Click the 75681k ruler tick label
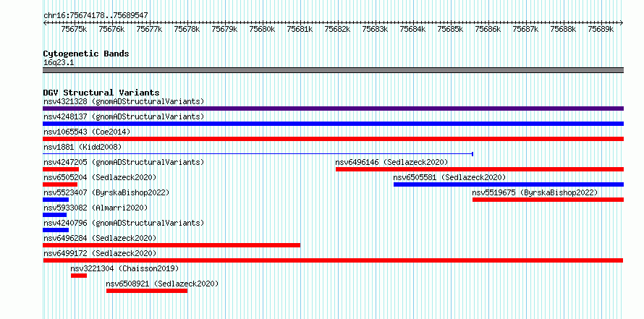This screenshot has height=319, width=644. point(300,29)
